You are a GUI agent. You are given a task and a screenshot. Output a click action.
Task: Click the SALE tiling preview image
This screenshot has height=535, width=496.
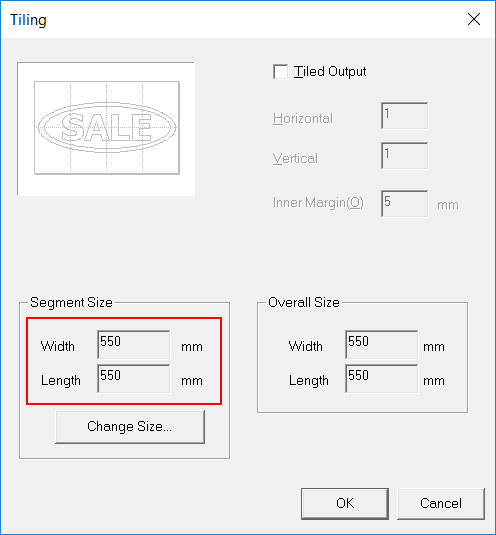pyautogui.click(x=106, y=129)
